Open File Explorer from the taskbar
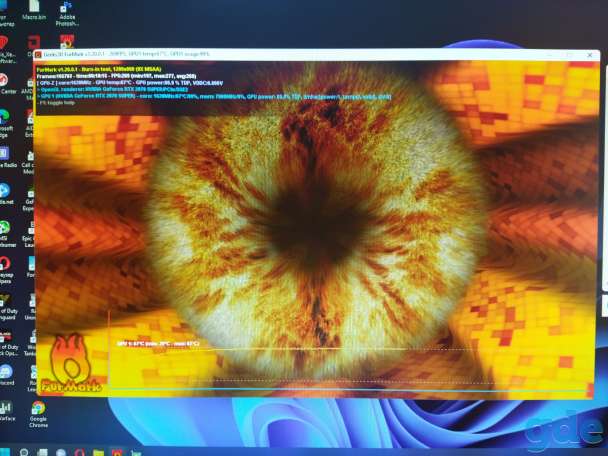608x456 pixels. point(98,453)
